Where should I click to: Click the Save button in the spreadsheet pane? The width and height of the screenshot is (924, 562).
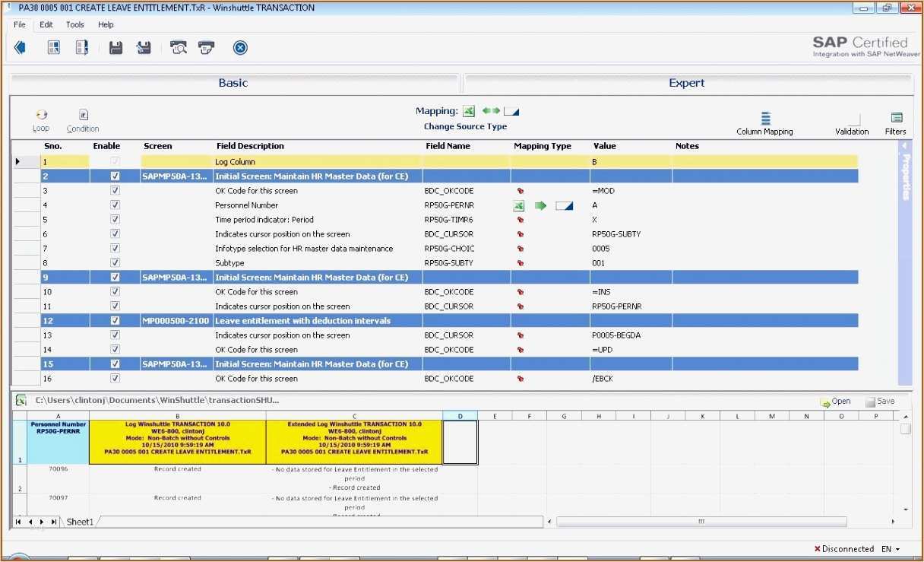tap(880, 401)
